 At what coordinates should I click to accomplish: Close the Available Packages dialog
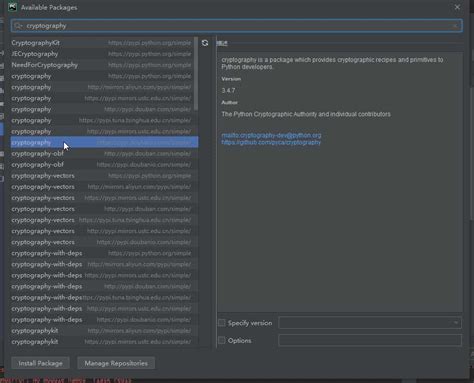(x=457, y=7)
